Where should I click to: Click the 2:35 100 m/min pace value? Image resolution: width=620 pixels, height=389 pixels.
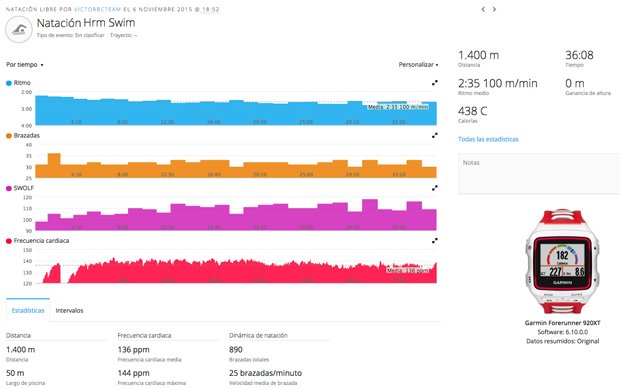(x=497, y=83)
